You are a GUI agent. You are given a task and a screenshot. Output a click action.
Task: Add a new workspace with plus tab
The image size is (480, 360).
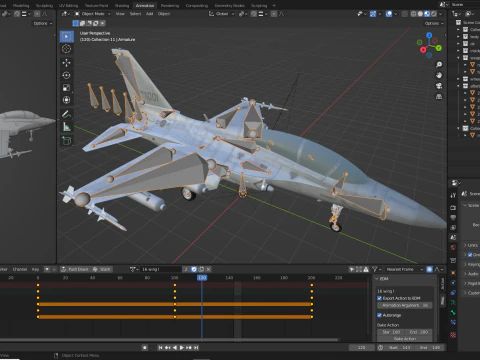click(x=274, y=6)
